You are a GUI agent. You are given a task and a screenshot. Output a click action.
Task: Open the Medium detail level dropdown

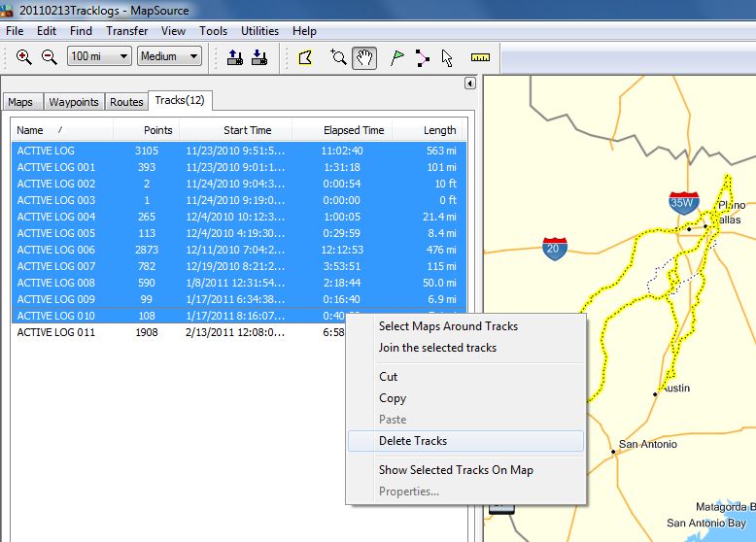169,56
